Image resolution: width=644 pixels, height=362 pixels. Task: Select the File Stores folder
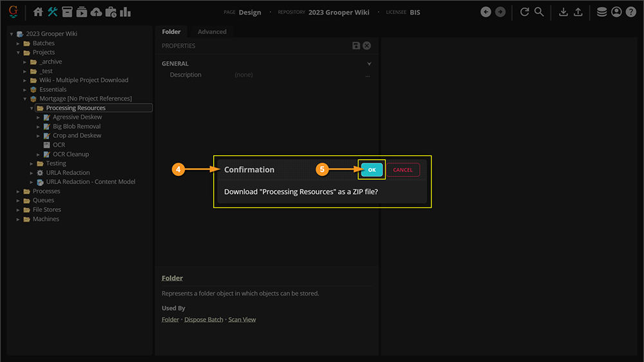(47, 209)
